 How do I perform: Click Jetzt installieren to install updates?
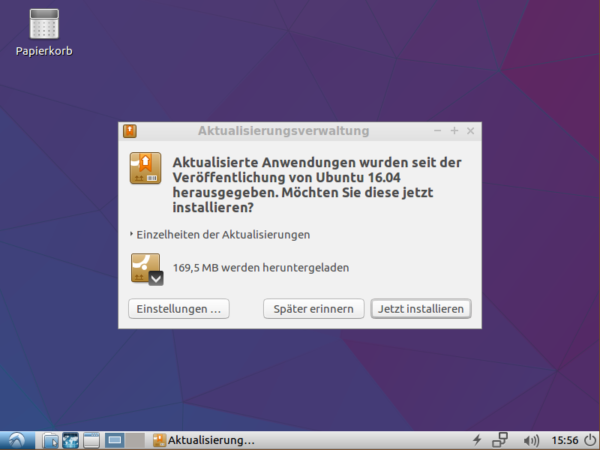pyautogui.click(x=421, y=309)
